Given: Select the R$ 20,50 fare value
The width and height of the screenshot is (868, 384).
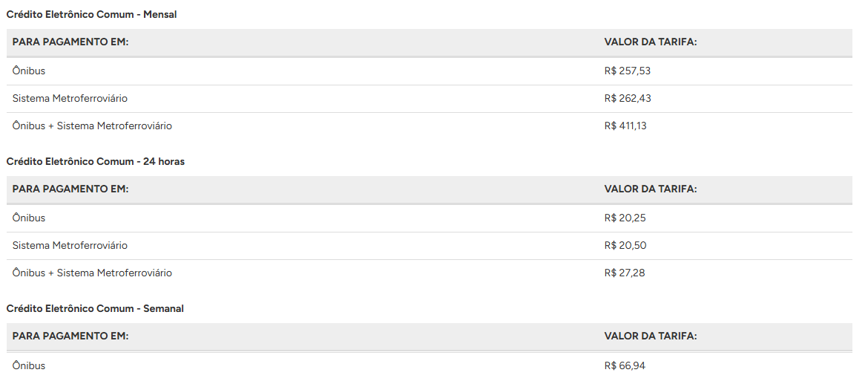Looking at the screenshot, I should pyautogui.click(x=625, y=245).
